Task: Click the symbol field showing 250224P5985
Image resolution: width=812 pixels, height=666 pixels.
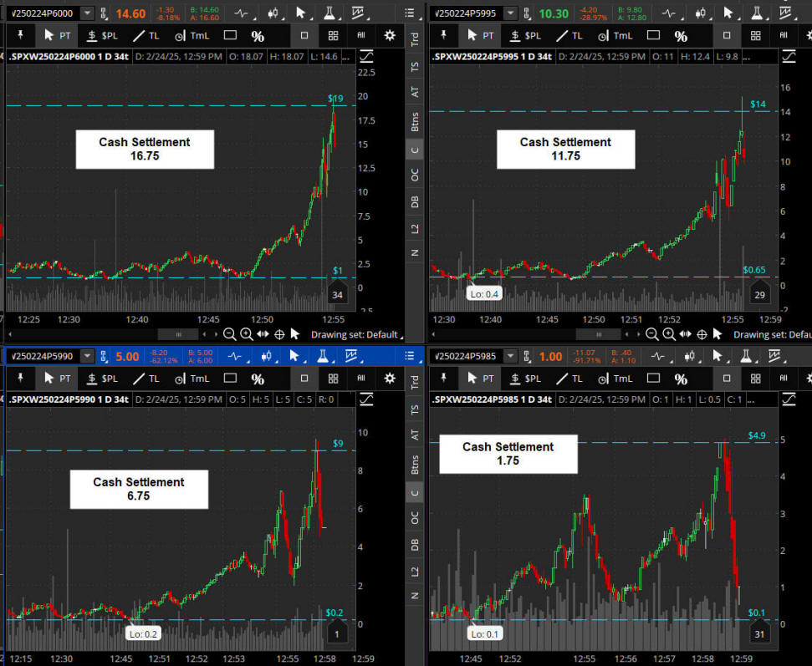Action: (467, 356)
